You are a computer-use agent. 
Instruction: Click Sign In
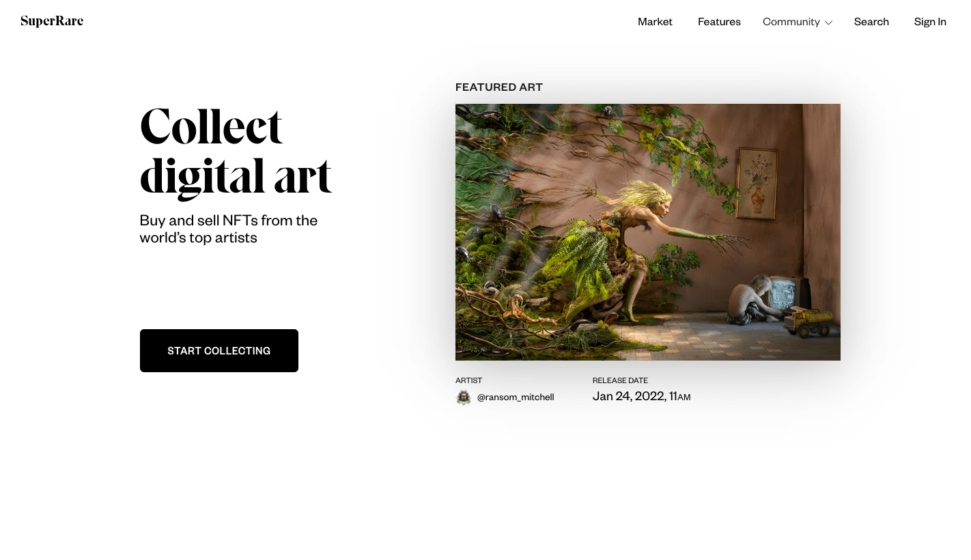(930, 21)
